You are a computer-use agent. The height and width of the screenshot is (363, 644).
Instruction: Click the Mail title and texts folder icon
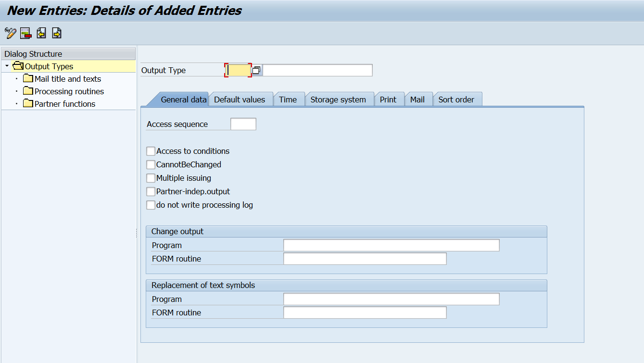[x=28, y=79]
